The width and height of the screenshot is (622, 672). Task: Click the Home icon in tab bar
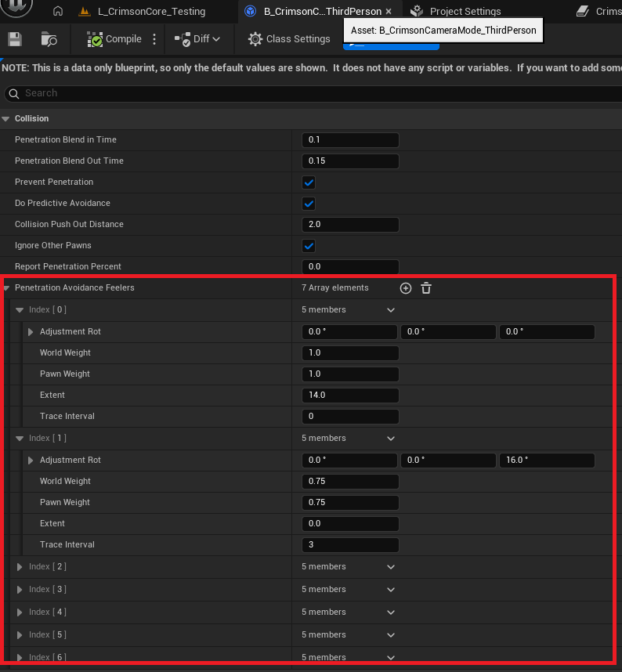[x=57, y=11]
